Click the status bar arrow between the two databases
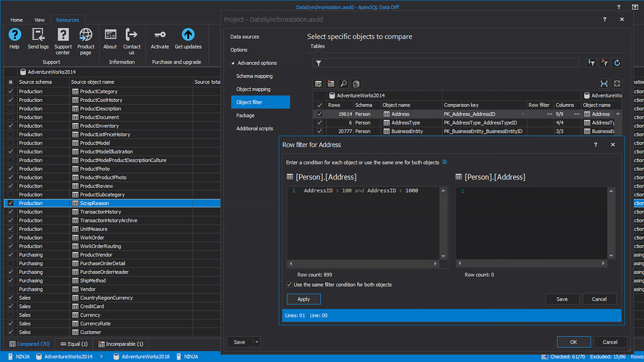This screenshot has width=644, height=362. [102, 357]
